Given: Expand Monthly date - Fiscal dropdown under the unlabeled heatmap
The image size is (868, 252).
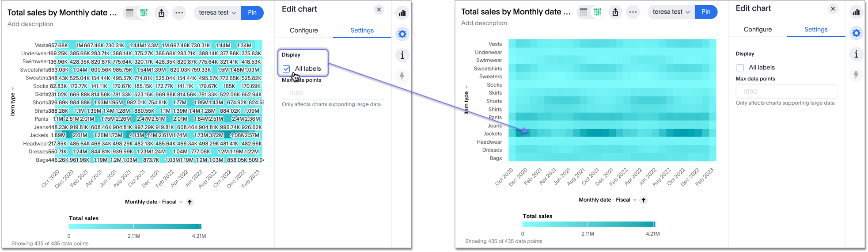Looking at the screenshot, I should (634, 200).
